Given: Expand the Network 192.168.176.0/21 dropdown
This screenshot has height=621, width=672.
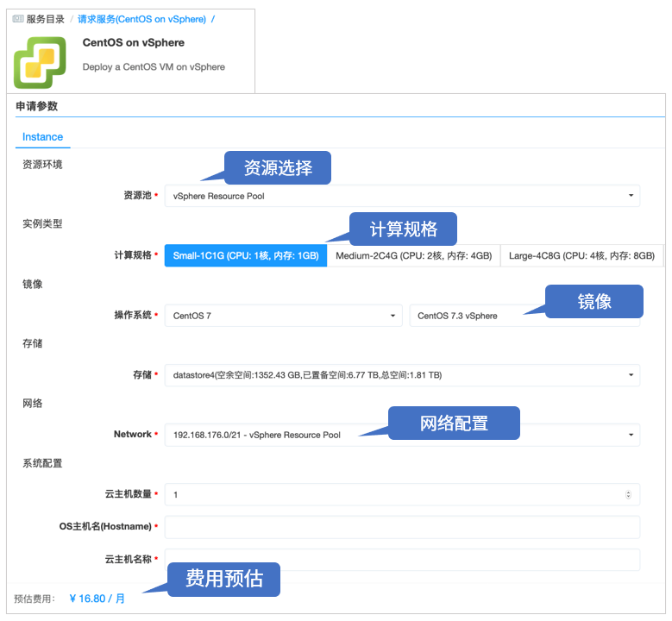Looking at the screenshot, I should coord(402,435).
